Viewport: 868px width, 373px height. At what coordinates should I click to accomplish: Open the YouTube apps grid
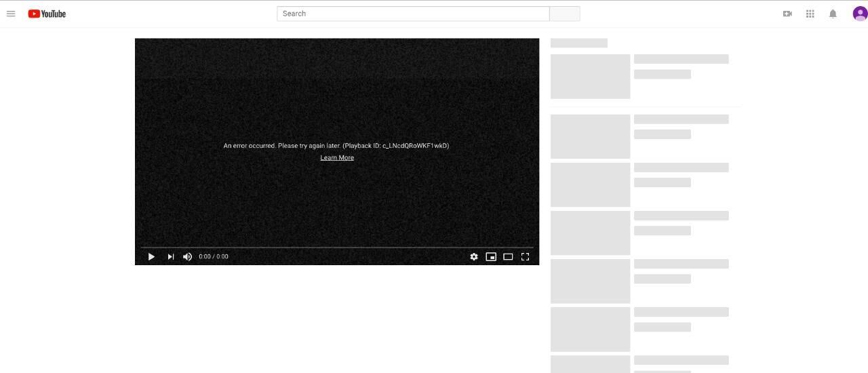[810, 14]
